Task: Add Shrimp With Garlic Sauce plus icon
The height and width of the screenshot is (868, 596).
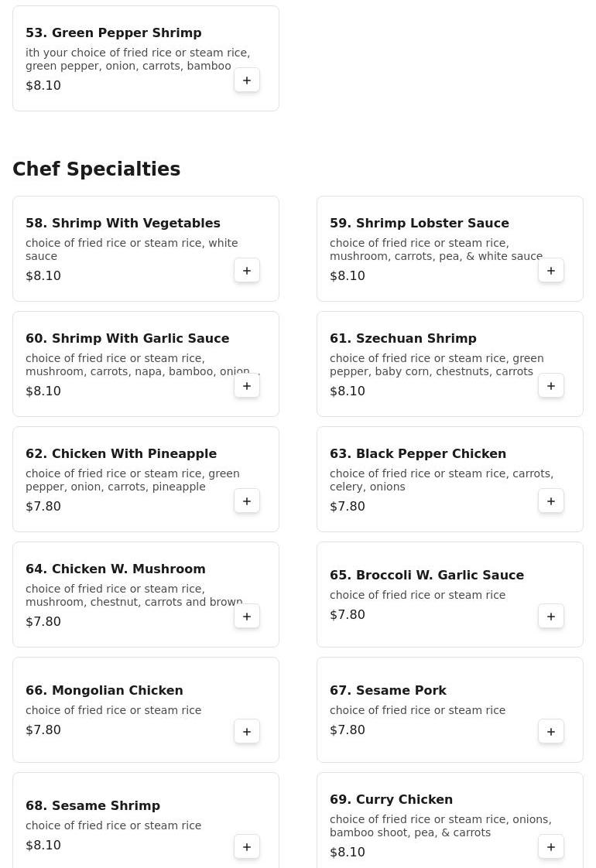Action: point(246,386)
